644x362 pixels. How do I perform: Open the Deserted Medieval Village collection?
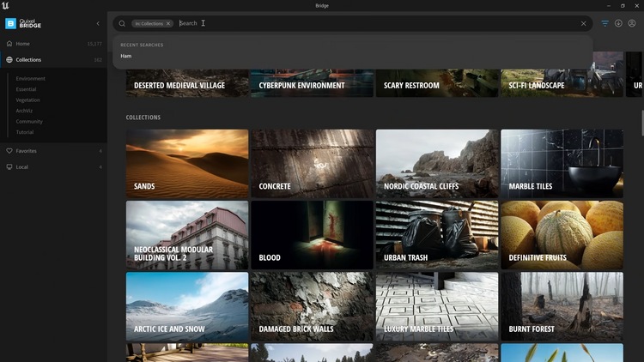[x=187, y=83]
